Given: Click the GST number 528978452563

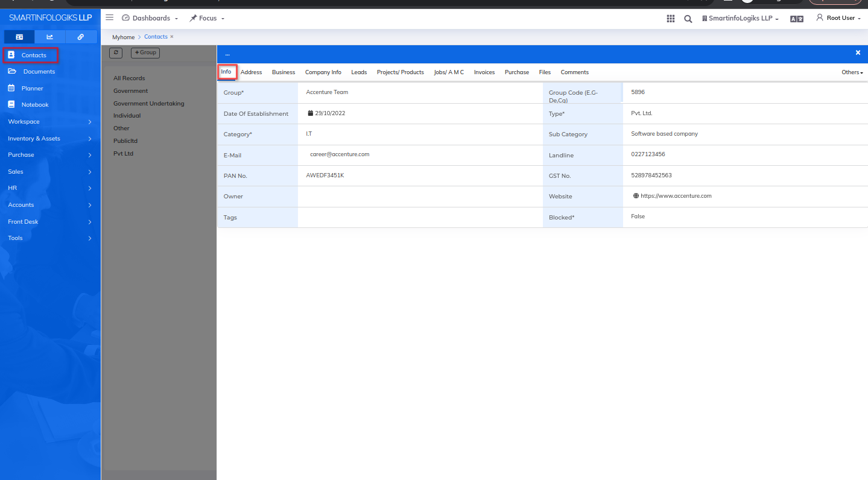Looking at the screenshot, I should click(651, 175).
